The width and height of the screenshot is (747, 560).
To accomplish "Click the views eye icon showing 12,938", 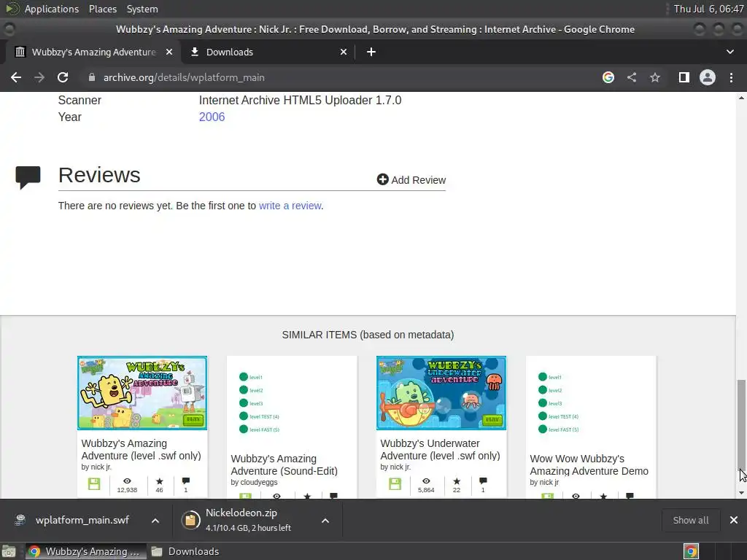I will (x=127, y=481).
